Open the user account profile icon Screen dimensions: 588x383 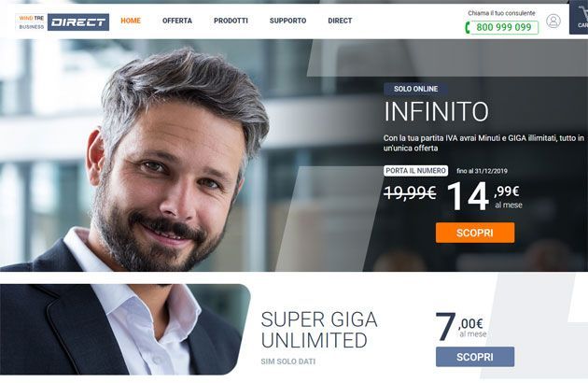tap(553, 21)
